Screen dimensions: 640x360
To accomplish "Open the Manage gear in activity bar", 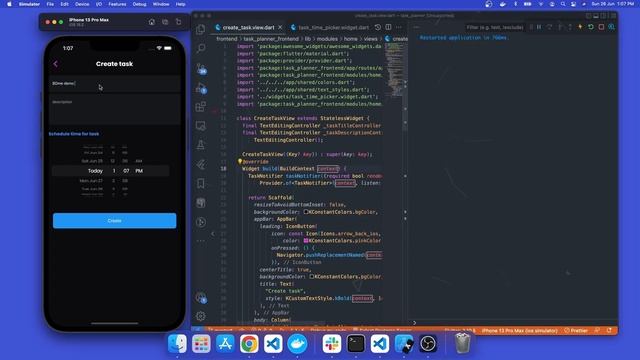I will (200, 316).
